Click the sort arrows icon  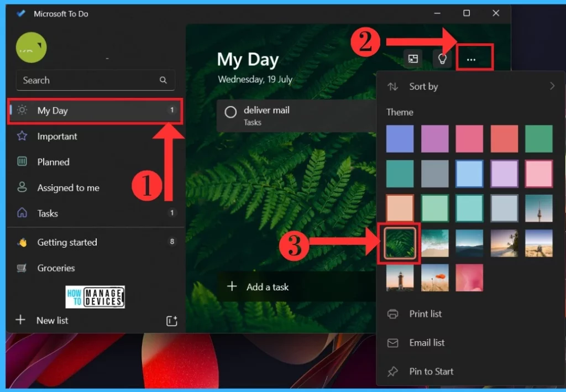[393, 87]
